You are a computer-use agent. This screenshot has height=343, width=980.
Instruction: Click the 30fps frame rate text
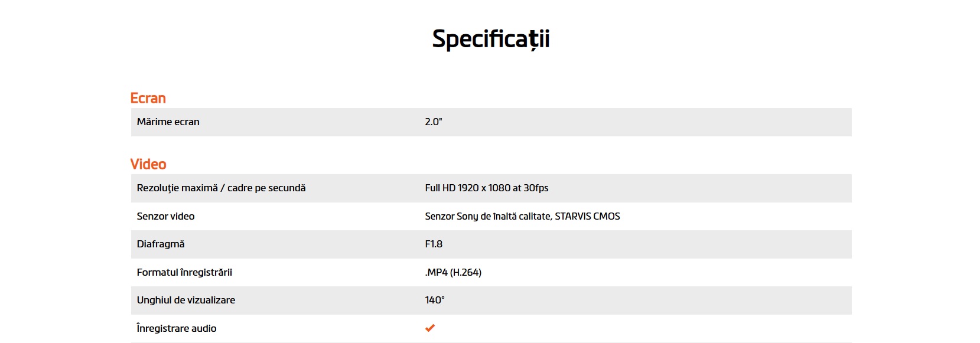536,188
